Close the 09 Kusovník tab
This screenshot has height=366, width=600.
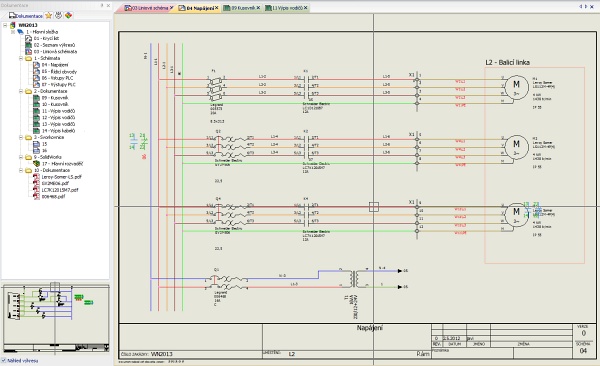pyautogui.click(x=258, y=8)
